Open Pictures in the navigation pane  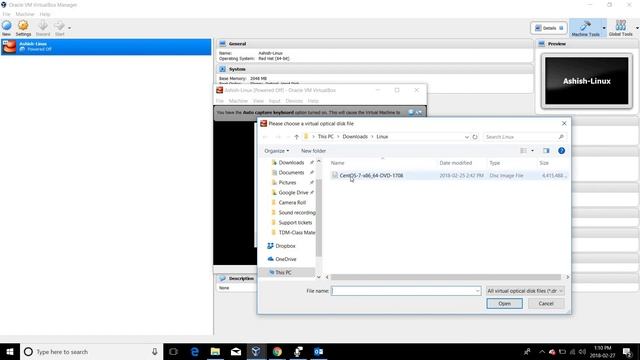287,182
